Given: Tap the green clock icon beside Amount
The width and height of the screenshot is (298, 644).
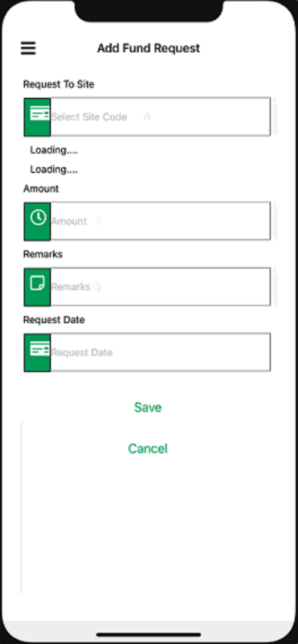Looking at the screenshot, I should [37, 222].
